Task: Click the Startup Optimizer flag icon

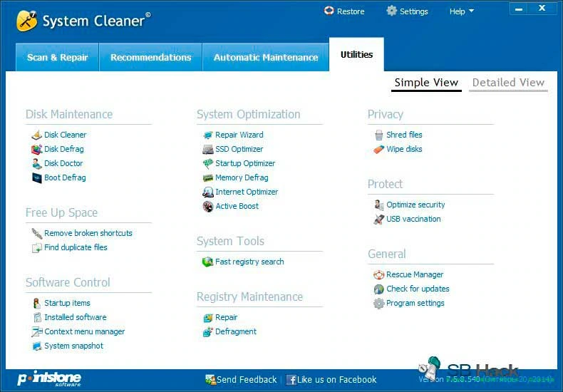Action: coord(208,164)
